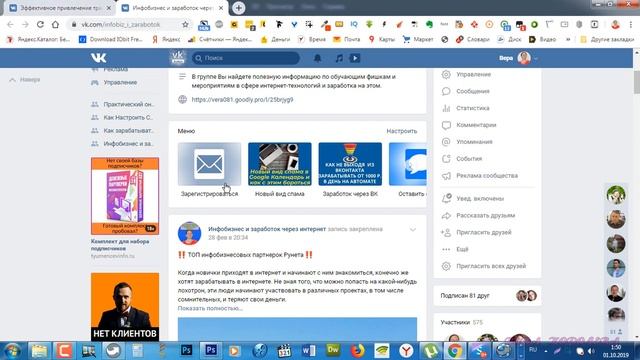Open Почта bookmark in bookmarks bar
The height and width of the screenshot is (360, 640).
point(347,39)
